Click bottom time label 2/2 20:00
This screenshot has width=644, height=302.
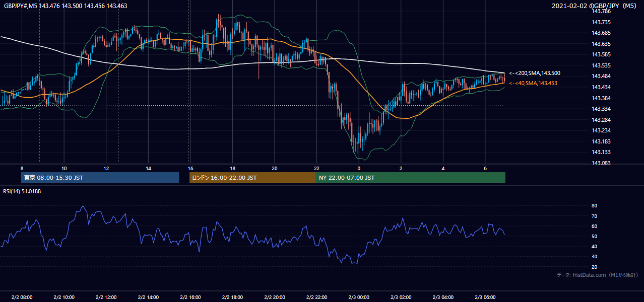[274, 297]
